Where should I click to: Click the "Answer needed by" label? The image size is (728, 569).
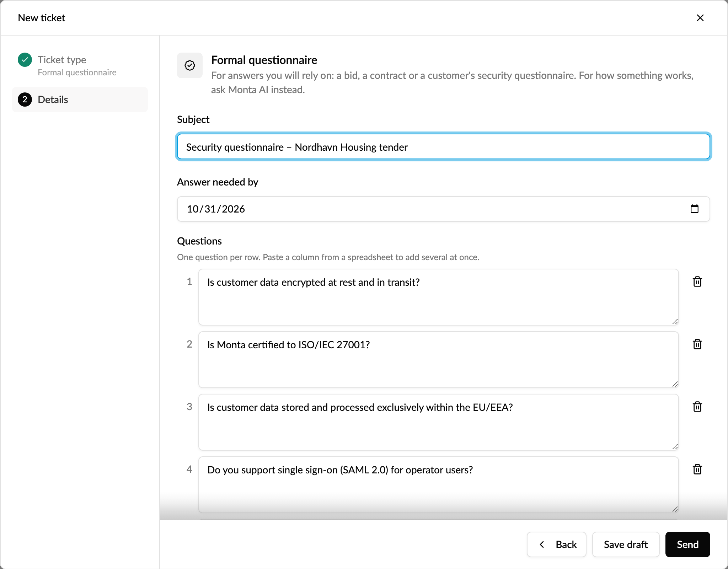pyautogui.click(x=218, y=182)
